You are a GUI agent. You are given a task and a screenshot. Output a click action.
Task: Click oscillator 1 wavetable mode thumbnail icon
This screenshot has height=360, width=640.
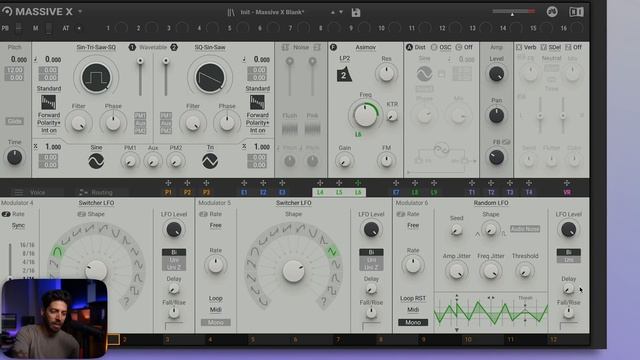pyautogui.click(x=48, y=102)
